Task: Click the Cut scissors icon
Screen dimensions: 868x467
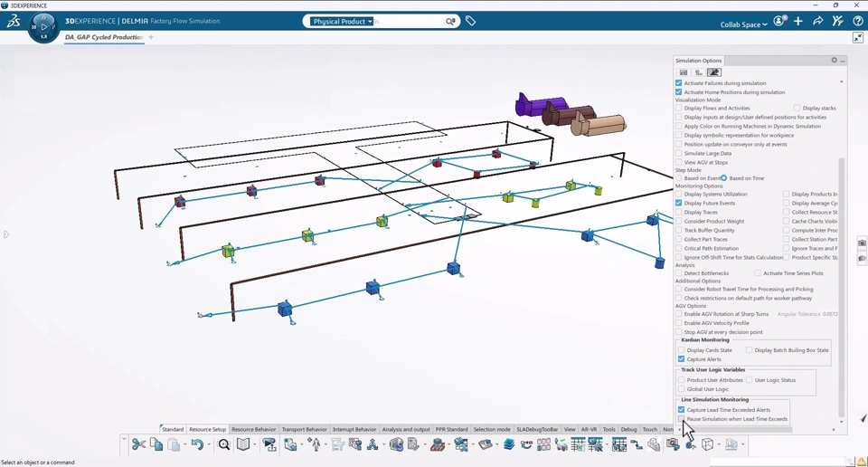Action: click(138, 444)
